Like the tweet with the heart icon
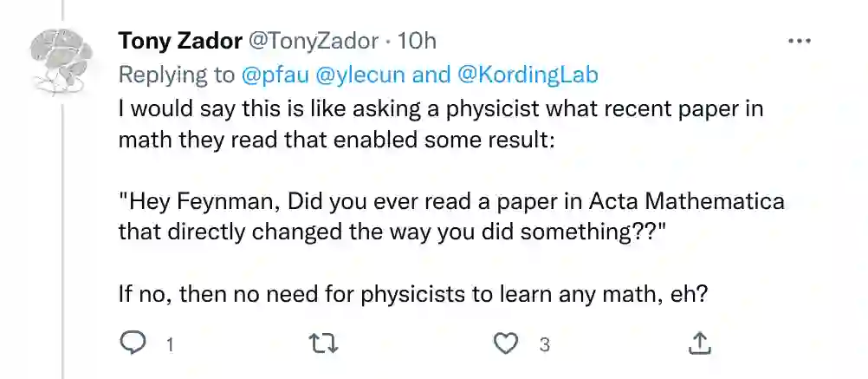868x379 pixels. 505,344
